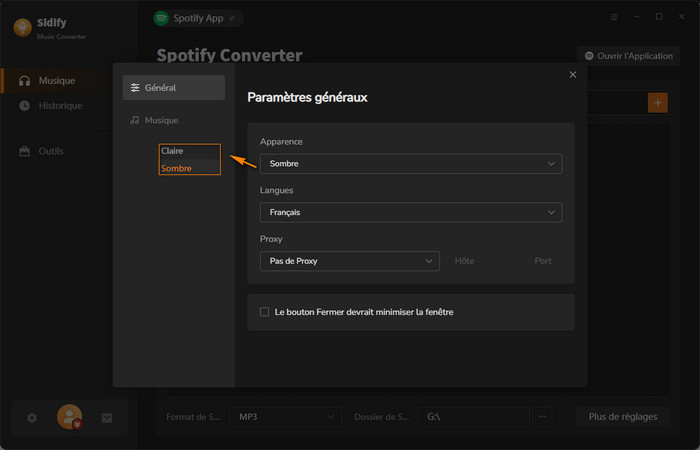Screen dimensions: 700x450
Task: Open Outils in the left sidebar
Action: point(50,151)
